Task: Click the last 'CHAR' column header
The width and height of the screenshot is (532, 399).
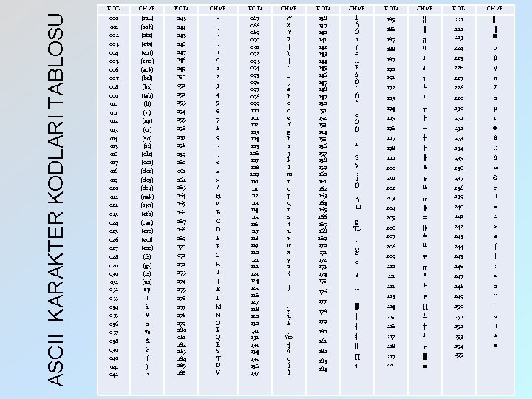Action: pyautogui.click(x=494, y=8)
